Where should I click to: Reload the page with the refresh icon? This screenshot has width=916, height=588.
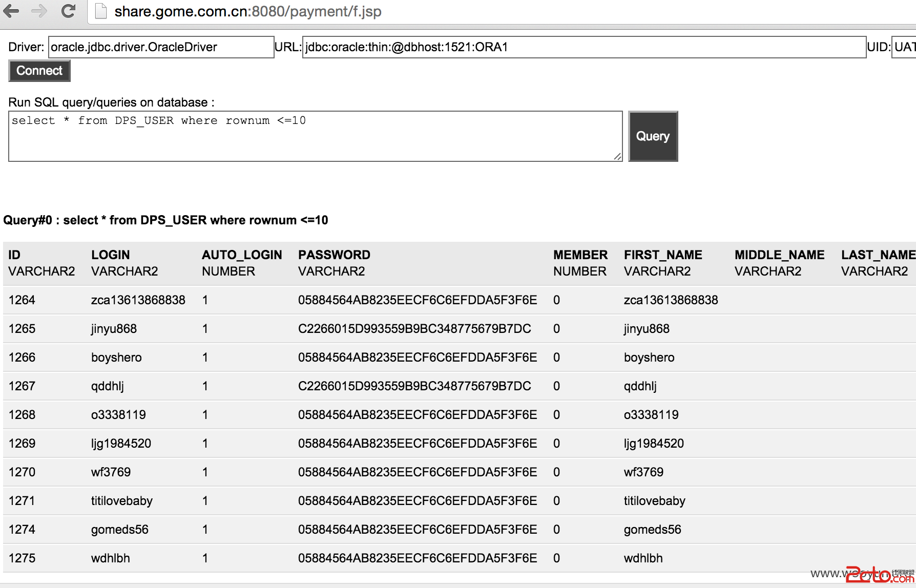(x=68, y=11)
